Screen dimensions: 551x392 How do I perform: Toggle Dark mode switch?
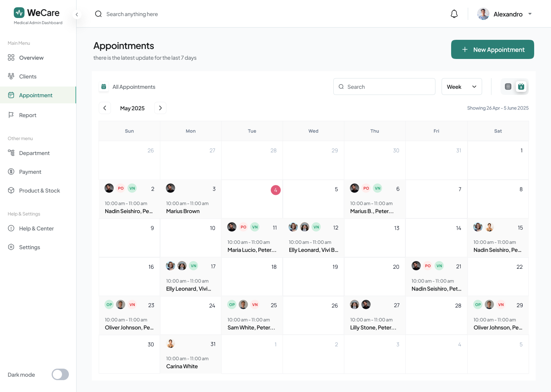(60, 374)
